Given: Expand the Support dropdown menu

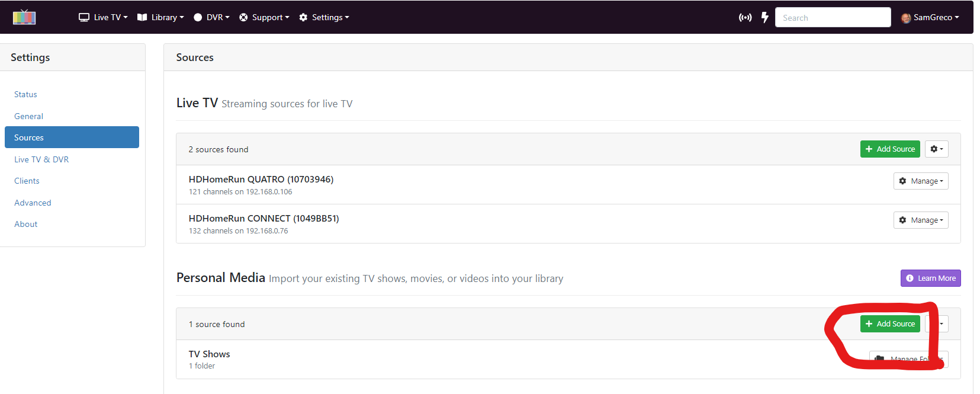Looking at the screenshot, I should [x=264, y=18].
